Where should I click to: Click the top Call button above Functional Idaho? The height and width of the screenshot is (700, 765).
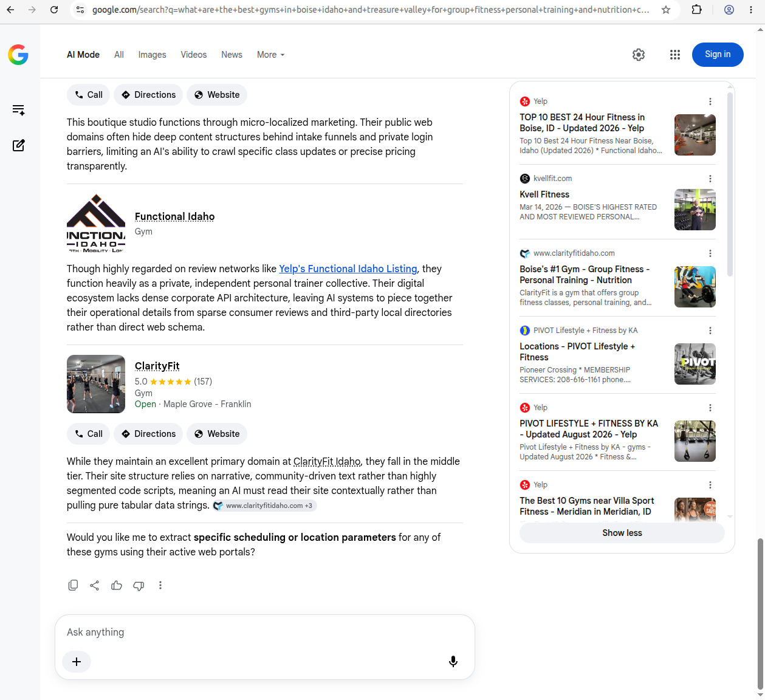(x=89, y=95)
